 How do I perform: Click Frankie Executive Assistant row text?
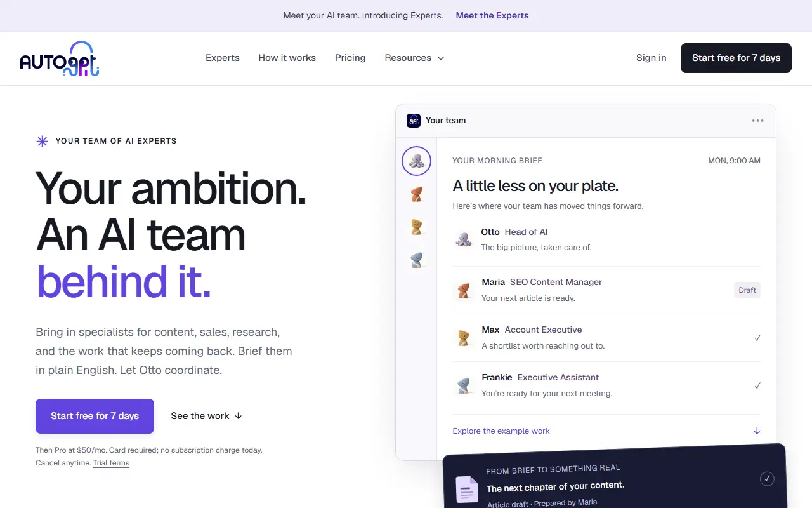[540, 377]
